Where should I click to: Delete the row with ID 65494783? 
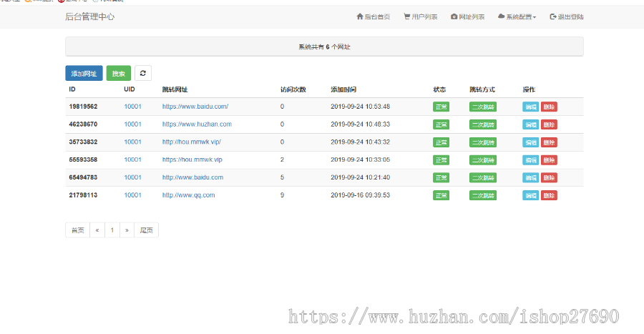(x=549, y=177)
